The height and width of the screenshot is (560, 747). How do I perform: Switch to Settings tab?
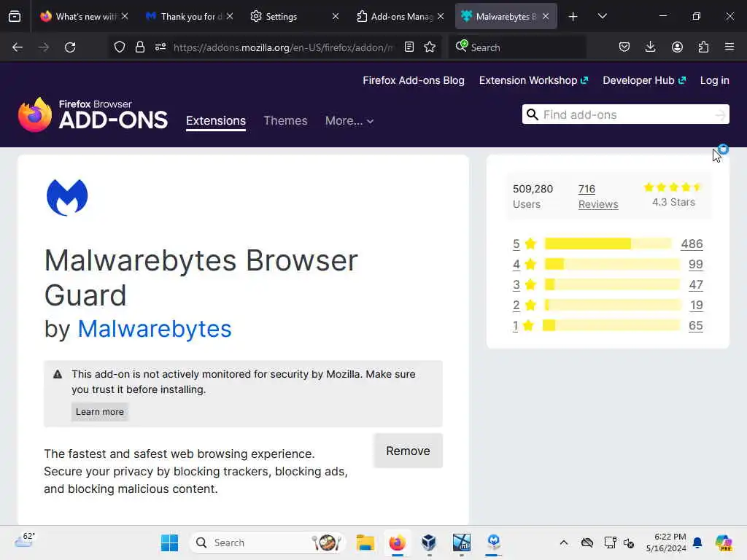coord(295,17)
